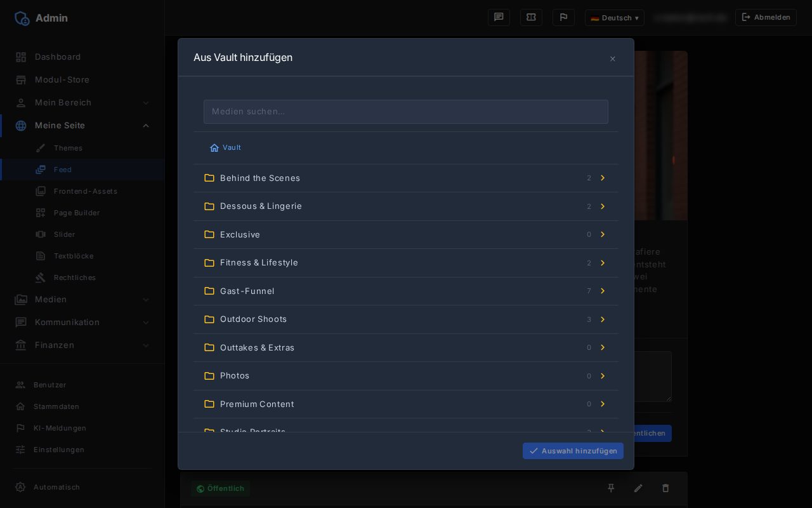Open the ticket icon in top bar
Screen dimensions: 812x508
click(531, 17)
